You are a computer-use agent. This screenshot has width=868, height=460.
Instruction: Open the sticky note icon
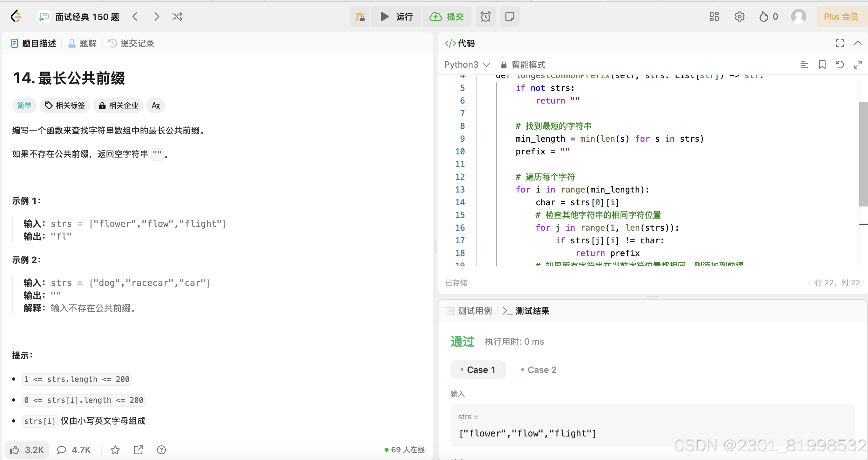coord(510,17)
